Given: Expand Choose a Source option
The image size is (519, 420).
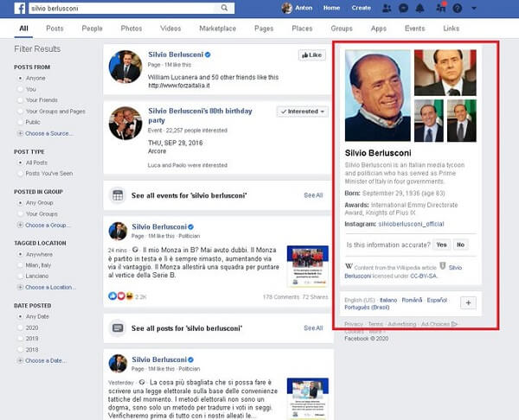Looking at the screenshot, I should point(49,133).
